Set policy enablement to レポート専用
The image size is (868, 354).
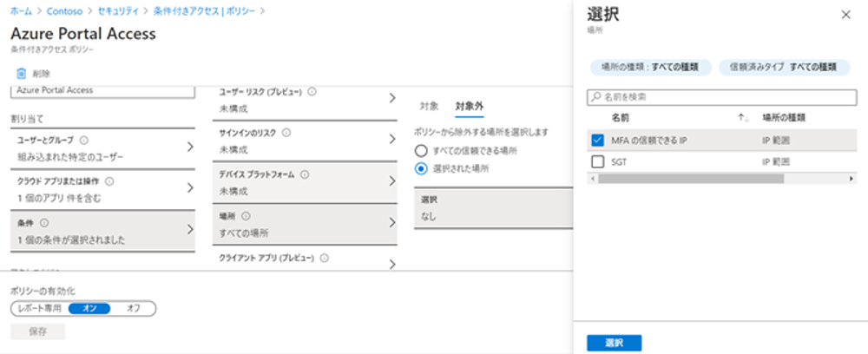coord(39,308)
